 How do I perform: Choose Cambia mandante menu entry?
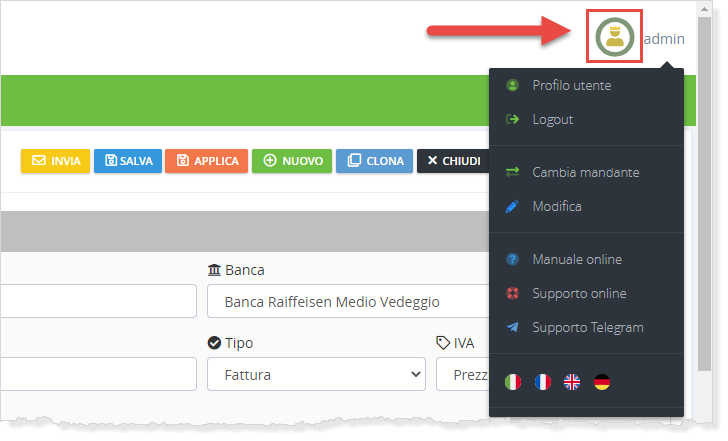(x=585, y=173)
